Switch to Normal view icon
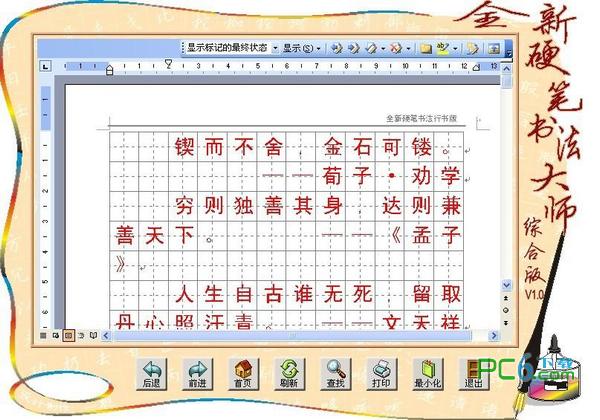600x420 pixels. 43,335
